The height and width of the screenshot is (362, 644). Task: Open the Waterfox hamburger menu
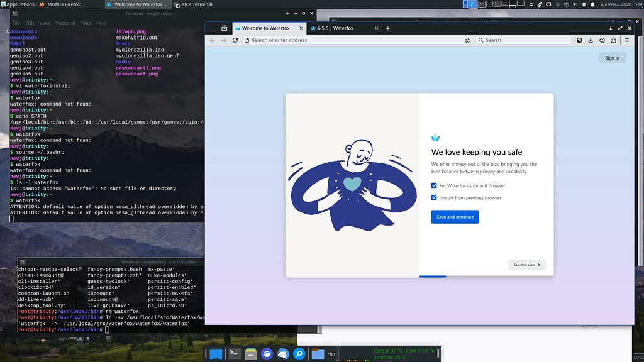626,40
